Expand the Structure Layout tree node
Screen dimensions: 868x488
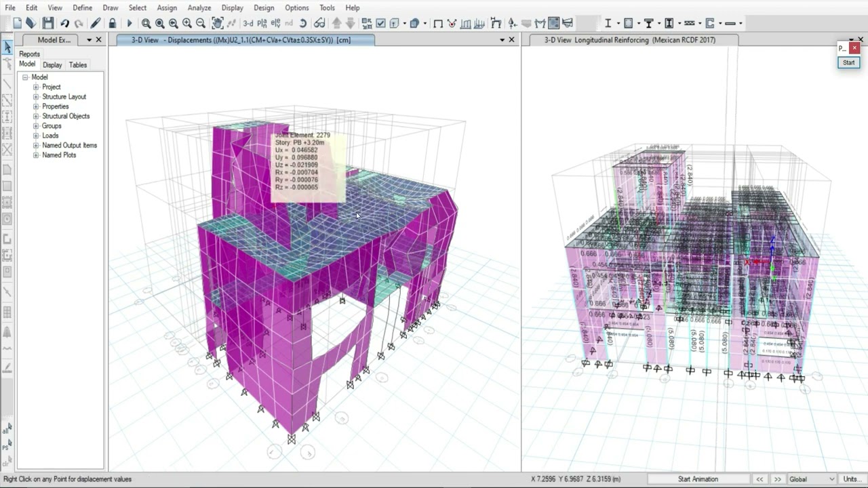[36, 97]
